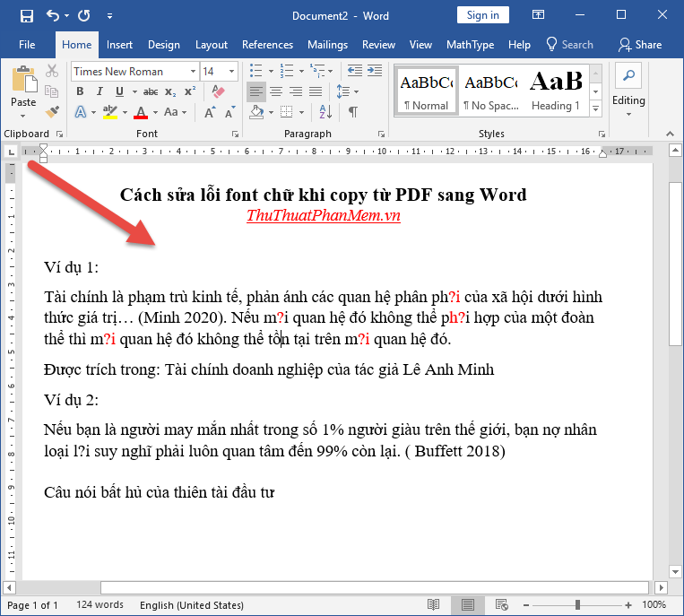Open the MathType tab

pyautogui.click(x=470, y=45)
